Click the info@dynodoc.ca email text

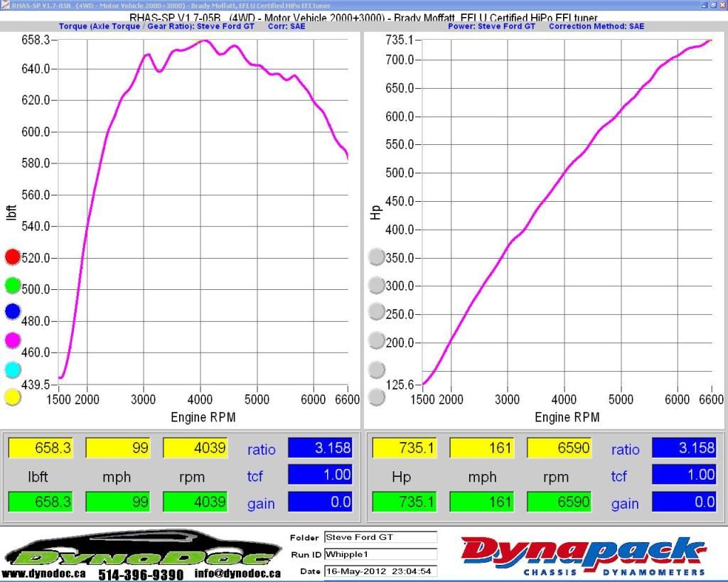coord(237,573)
